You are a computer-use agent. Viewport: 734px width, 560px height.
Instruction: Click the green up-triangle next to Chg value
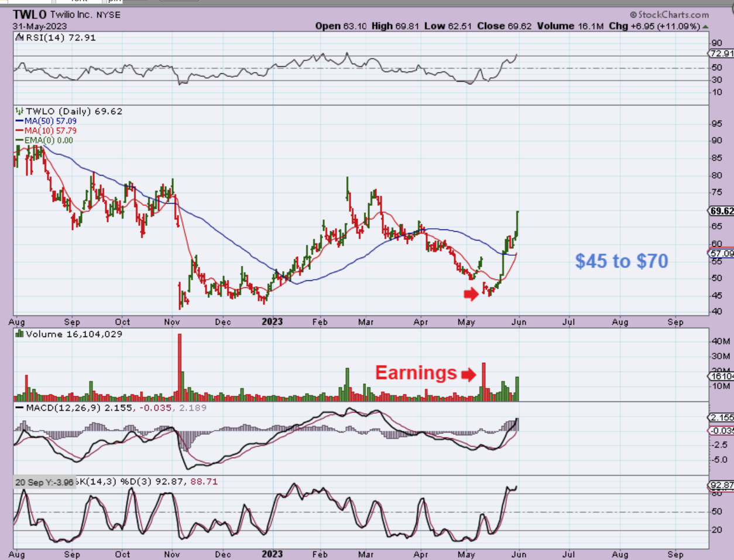(x=705, y=26)
